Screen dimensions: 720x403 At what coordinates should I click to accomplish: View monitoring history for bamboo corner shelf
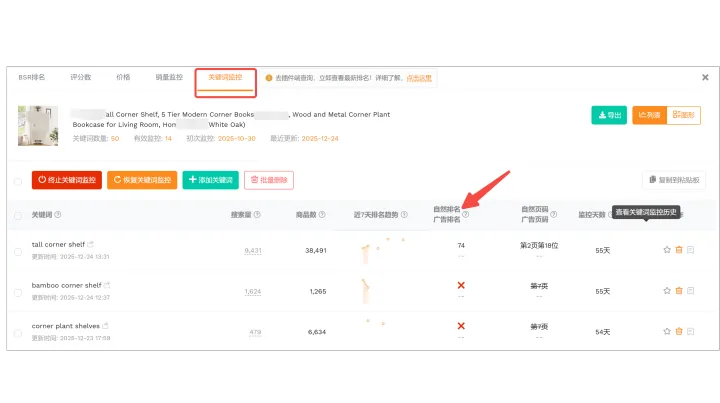click(x=691, y=291)
